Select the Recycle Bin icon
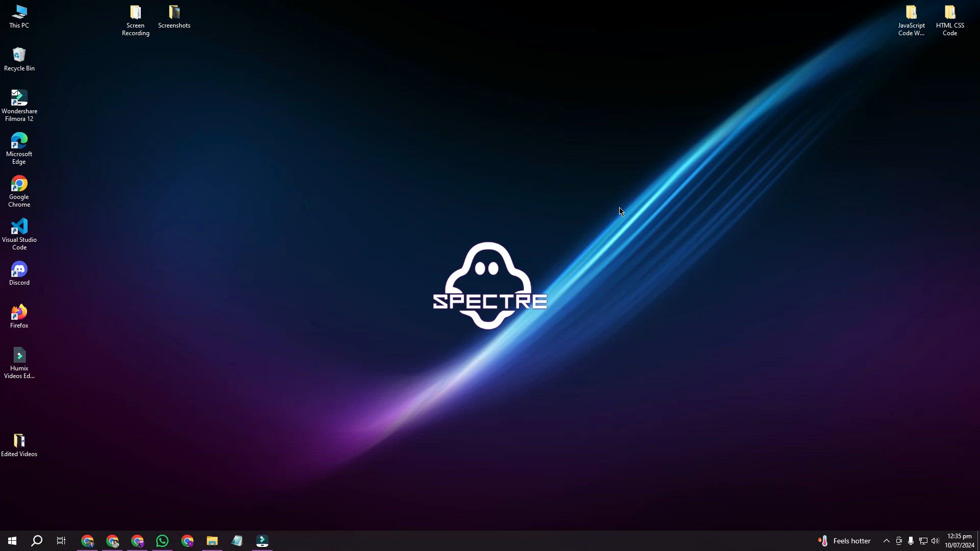The image size is (980, 551). pyautogui.click(x=19, y=60)
